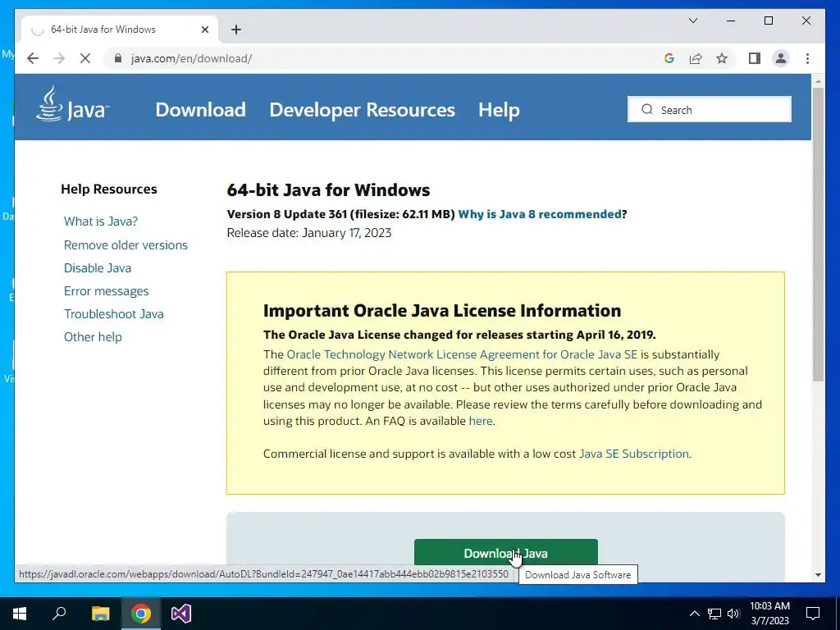Click the page vertical scrollbar thumb
Viewport: 840px width, 630px height.
tap(818, 234)
